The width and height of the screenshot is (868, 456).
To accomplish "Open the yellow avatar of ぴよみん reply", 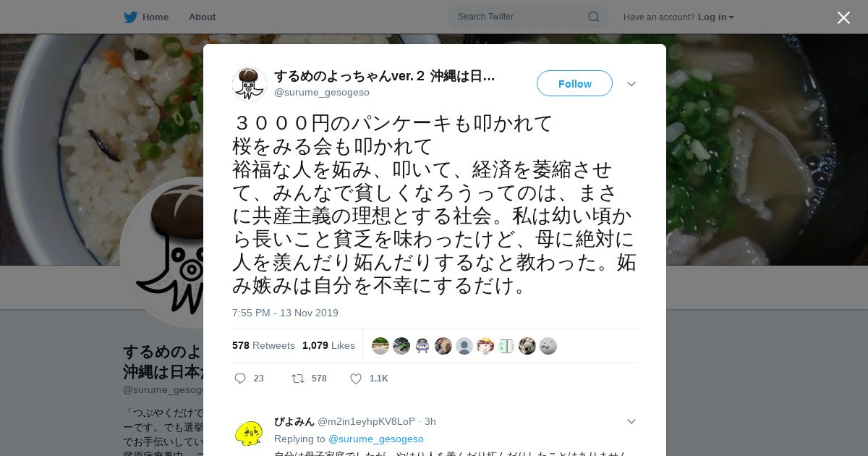I will click(x=250, y=433).
